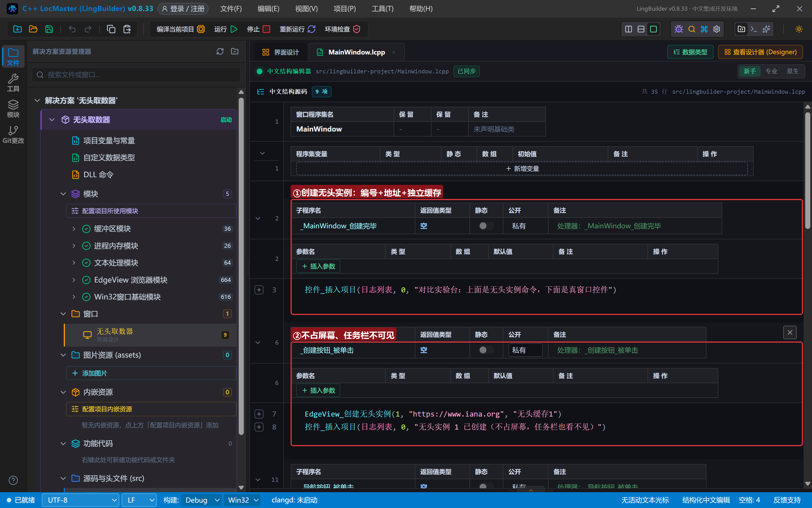This screenshot has width=812, height=508.
Task: Open the Debug build configuration dropdown
Action: pyautogui.click(x=201, y=500)
